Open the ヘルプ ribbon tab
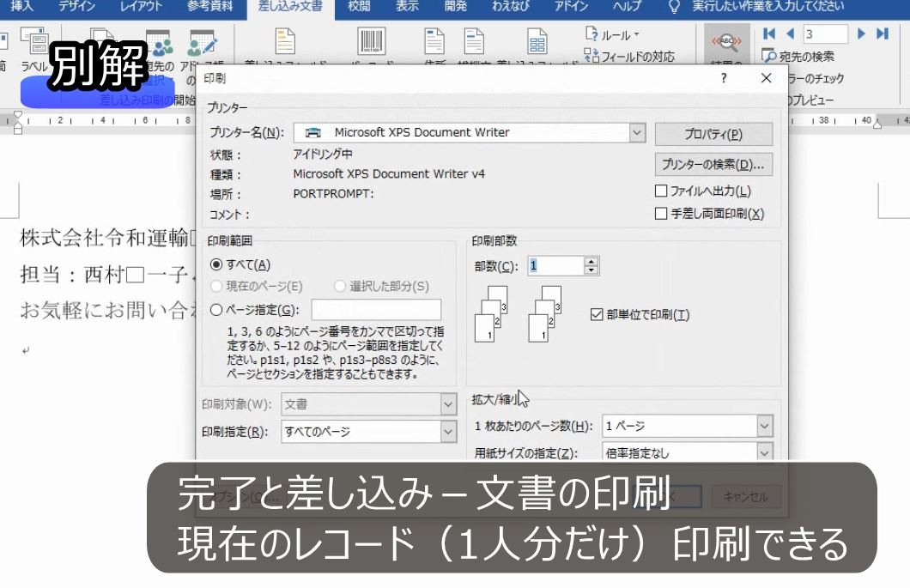910x588 pixels. click(x=628, y=6)
